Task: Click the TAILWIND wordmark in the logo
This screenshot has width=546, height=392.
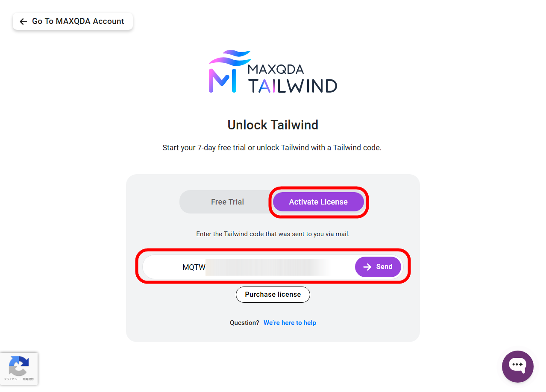Action: pyautogui.click(x=292, y=86)
